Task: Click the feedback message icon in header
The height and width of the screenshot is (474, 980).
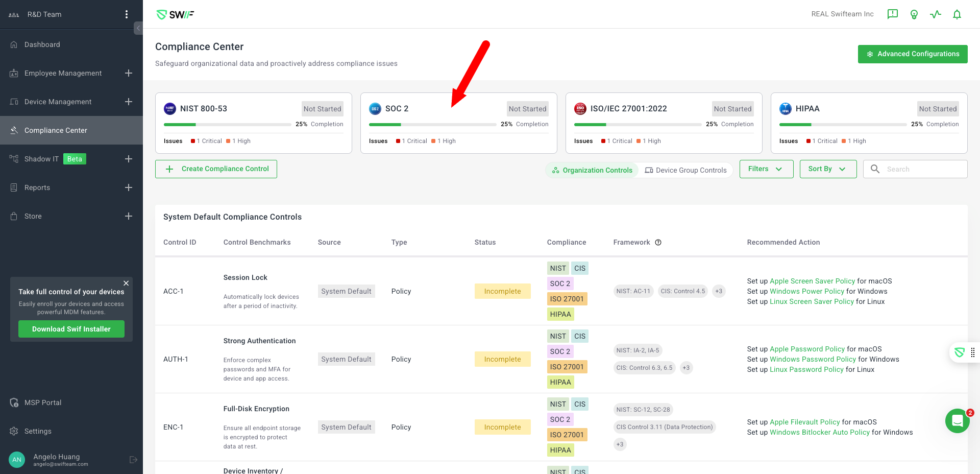Action: click(893, 14)
